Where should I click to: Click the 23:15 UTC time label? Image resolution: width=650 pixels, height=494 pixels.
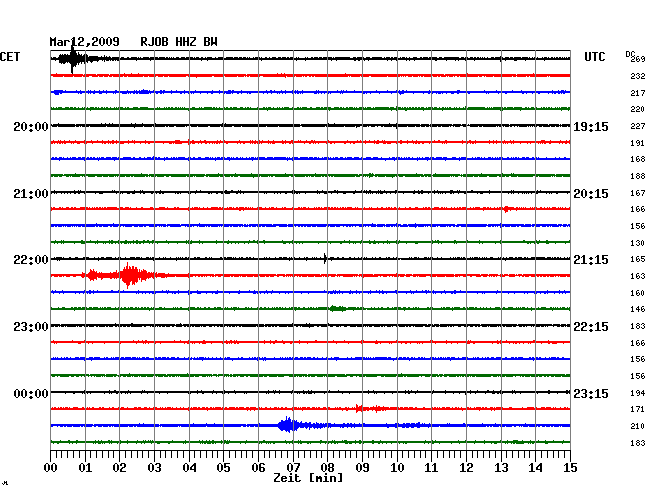click(x=591, y=393)
